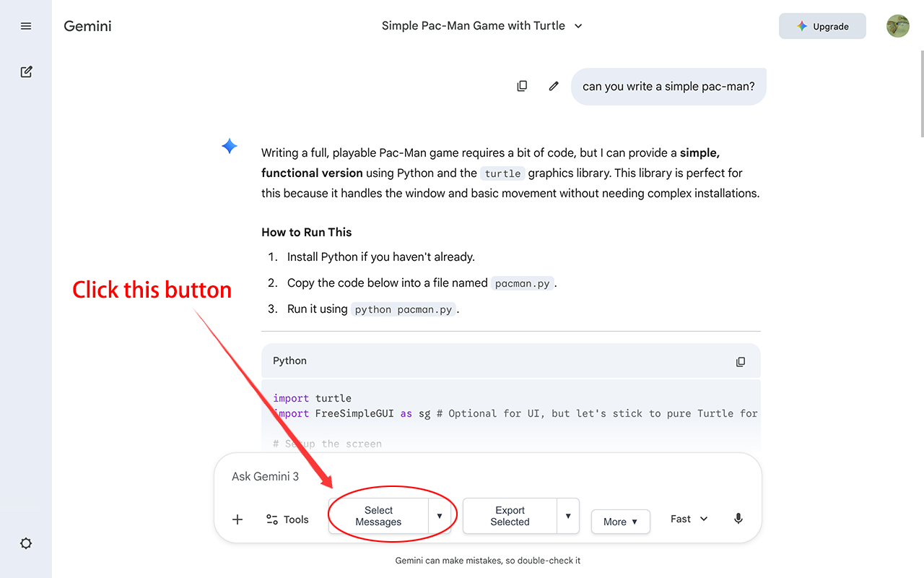Click the Upgrade button
Screen dimensions: 924x578
(x=822, y=25)
